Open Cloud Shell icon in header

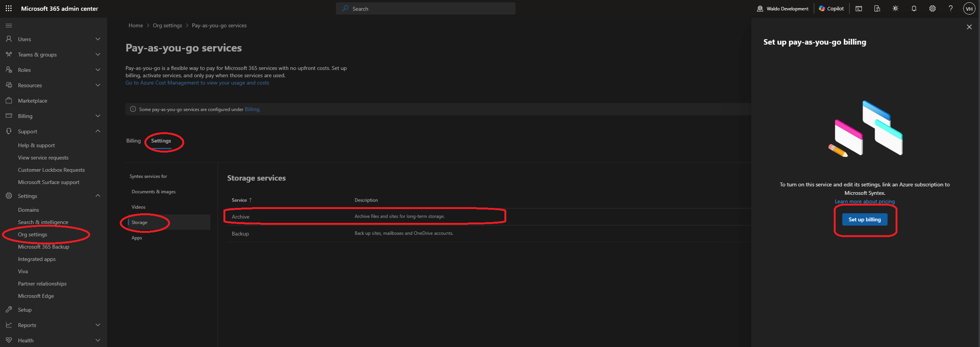point(859,8)
